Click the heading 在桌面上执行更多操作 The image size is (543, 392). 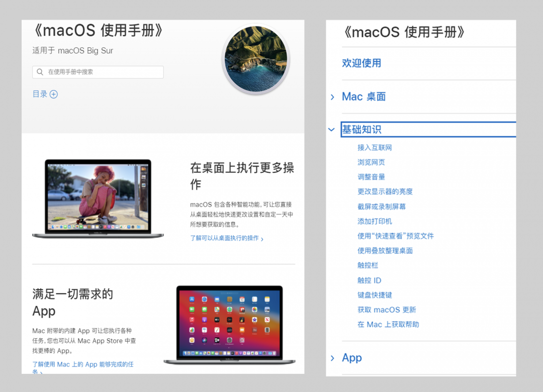pos(242,176)
